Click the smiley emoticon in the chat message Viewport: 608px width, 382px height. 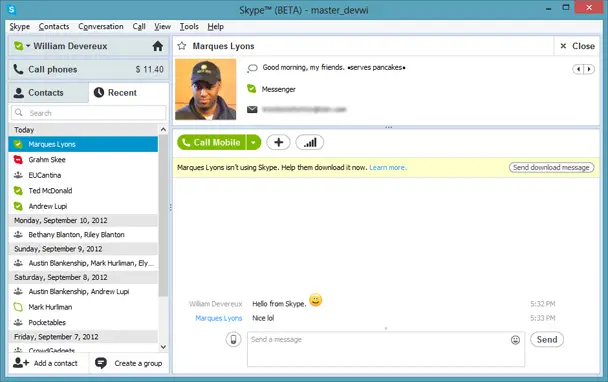pyautogui.click(x=316, y=300)
